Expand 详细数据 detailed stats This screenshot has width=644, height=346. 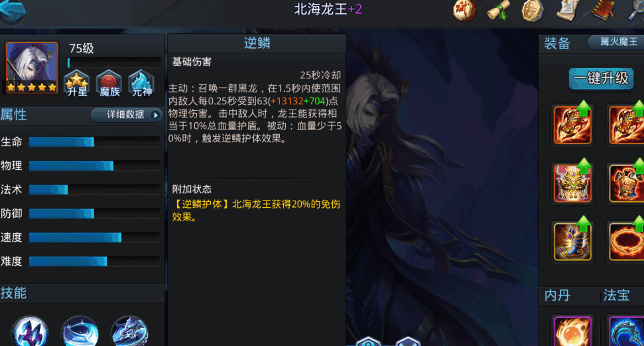[127, 115]
